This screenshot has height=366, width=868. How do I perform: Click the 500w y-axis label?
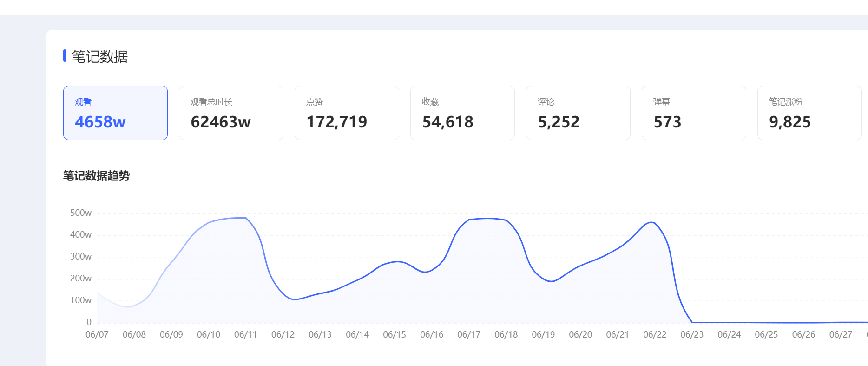pyautogui.click(x=81, y=213)
